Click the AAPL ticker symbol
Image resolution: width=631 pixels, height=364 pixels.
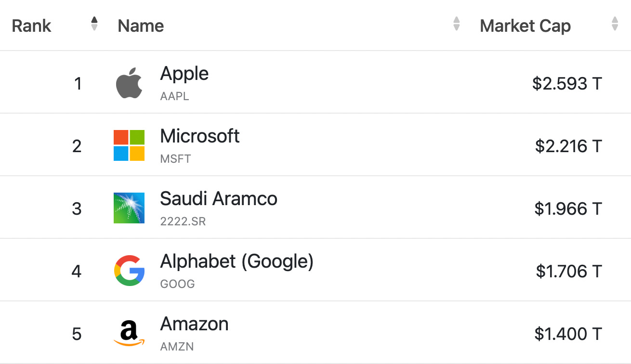pos(175,96)
